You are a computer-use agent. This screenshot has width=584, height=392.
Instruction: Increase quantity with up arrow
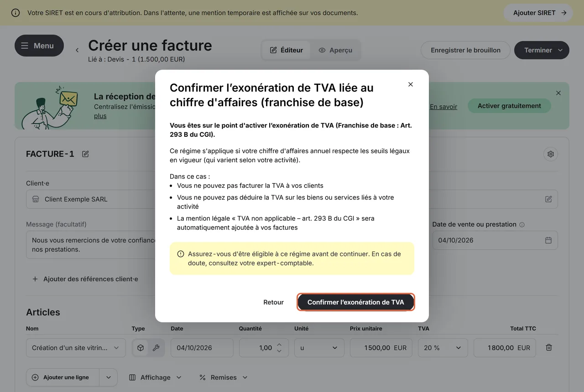pos(279,344)
